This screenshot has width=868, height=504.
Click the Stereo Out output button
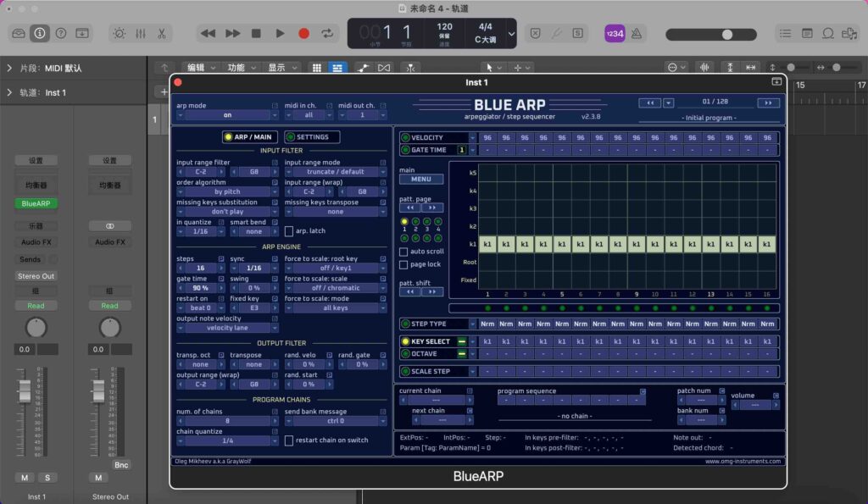coord(36,276)
